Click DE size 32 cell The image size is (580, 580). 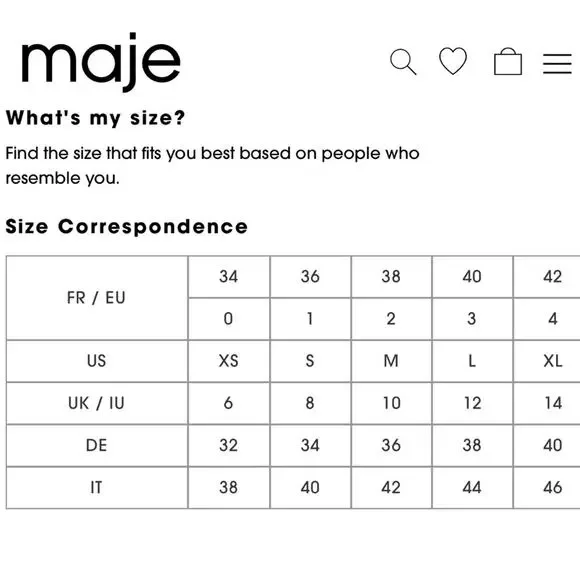point(229,445)
